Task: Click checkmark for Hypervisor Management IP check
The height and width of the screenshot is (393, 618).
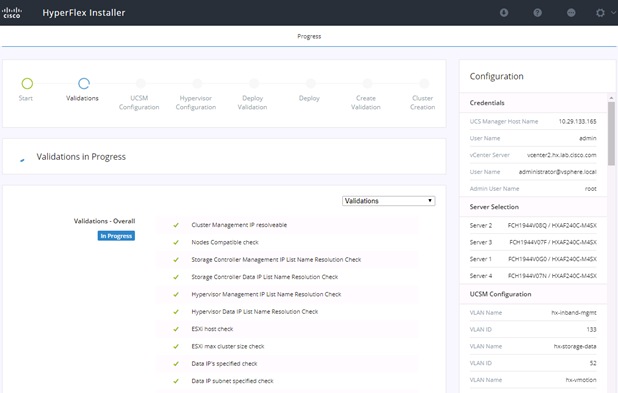Action: coord(176,294)
